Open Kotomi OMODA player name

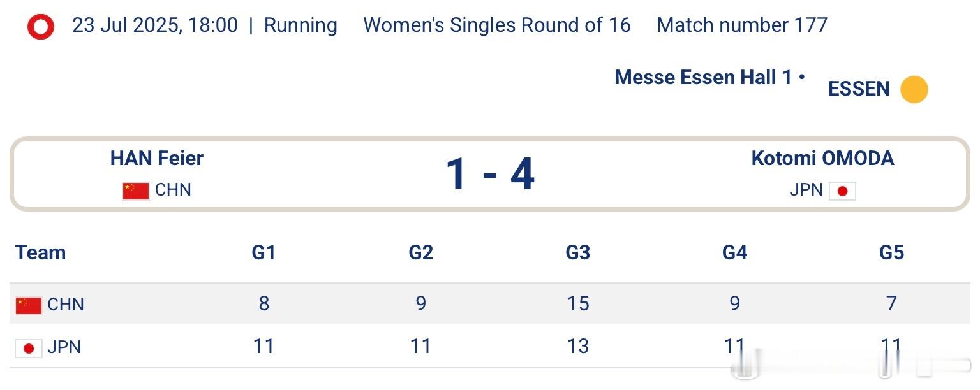click(x=822, y=158)
